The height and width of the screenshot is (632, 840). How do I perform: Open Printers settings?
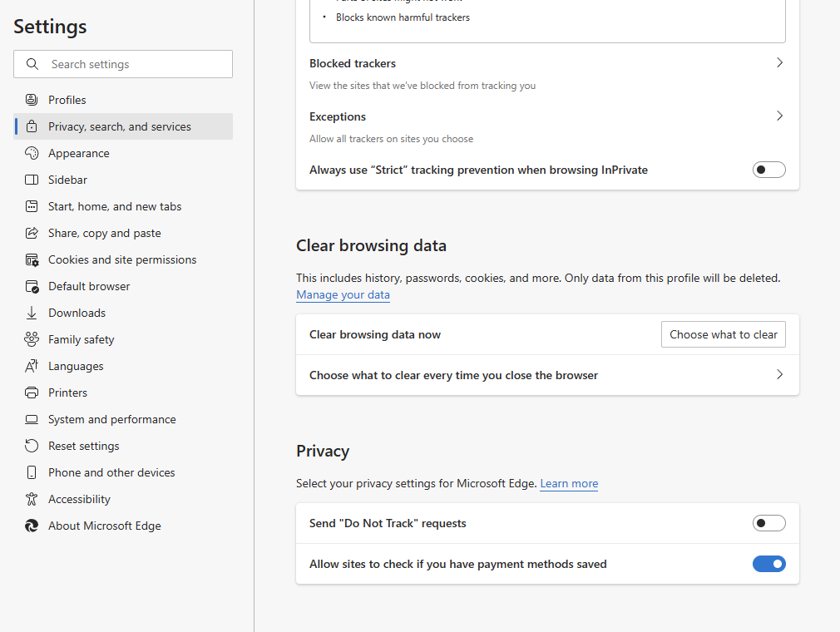coord(123,393)
